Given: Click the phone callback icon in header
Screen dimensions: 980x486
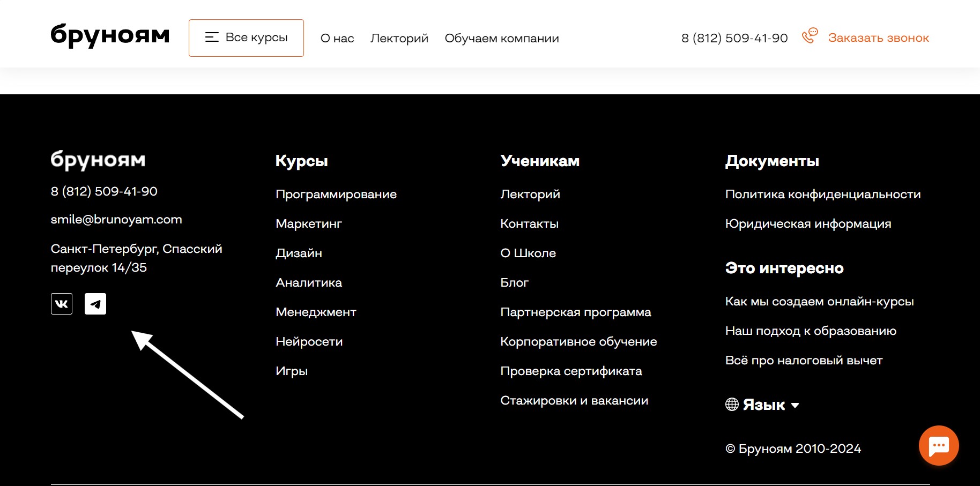Looking at the screenshot, I should (x=810, y=36).
